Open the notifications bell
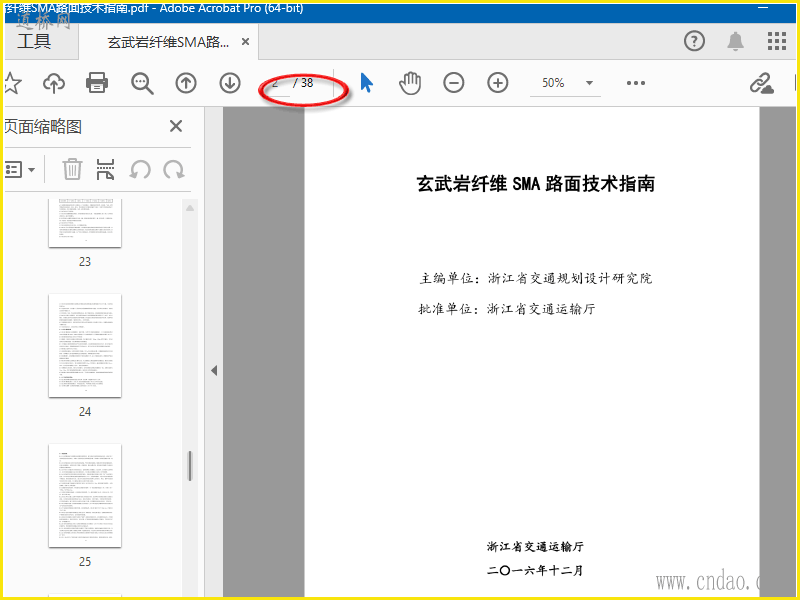 [735, 41]
